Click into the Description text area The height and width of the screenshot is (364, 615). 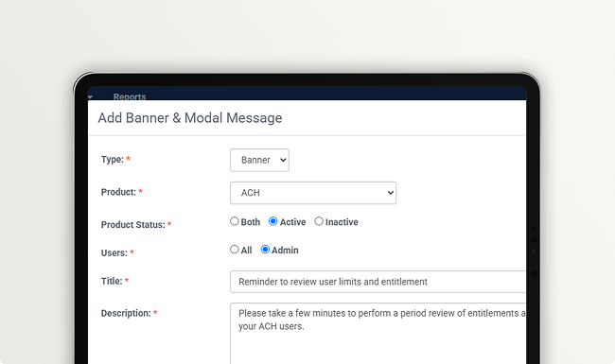pyautogui.click(x=378, y=334)
